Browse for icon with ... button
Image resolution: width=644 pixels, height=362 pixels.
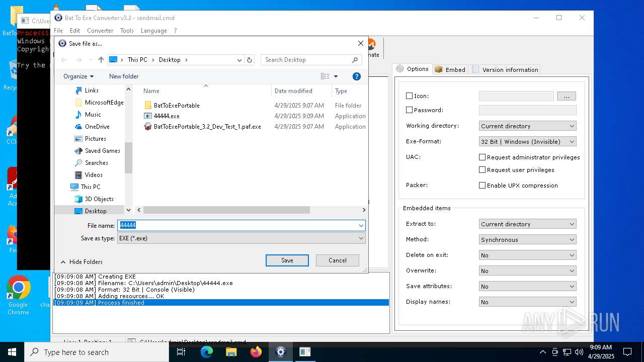567,96
